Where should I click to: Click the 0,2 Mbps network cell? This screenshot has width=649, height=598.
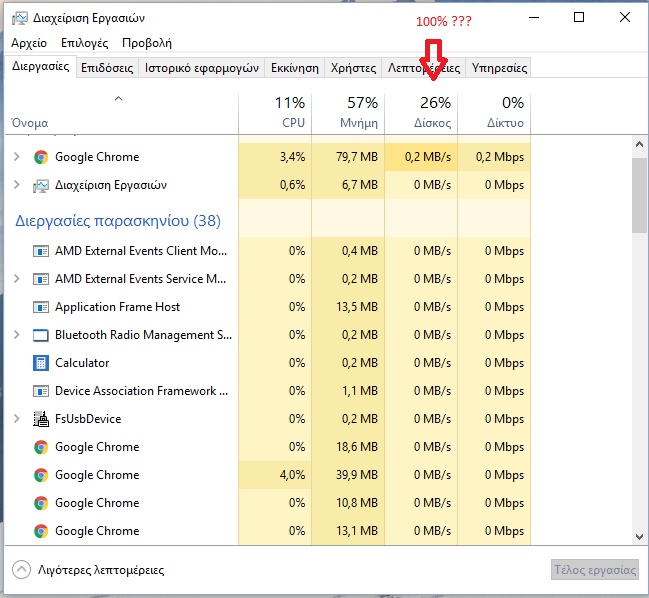[x=494, y=157]
